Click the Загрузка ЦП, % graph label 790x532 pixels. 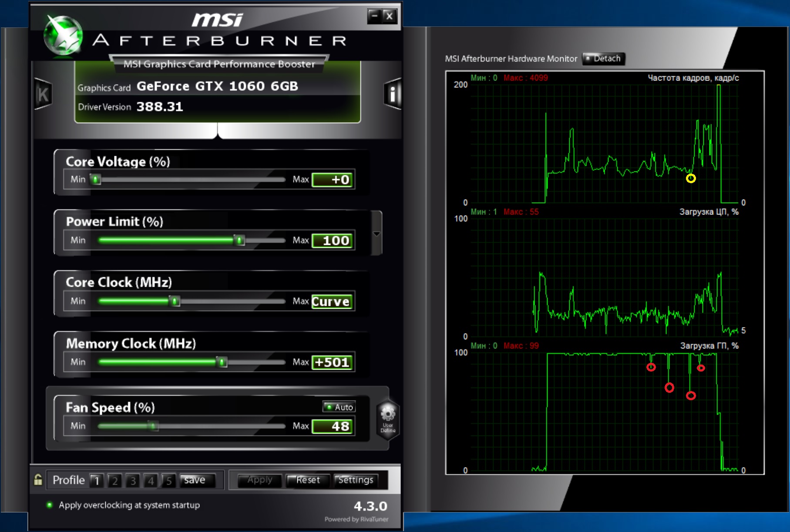709,212
